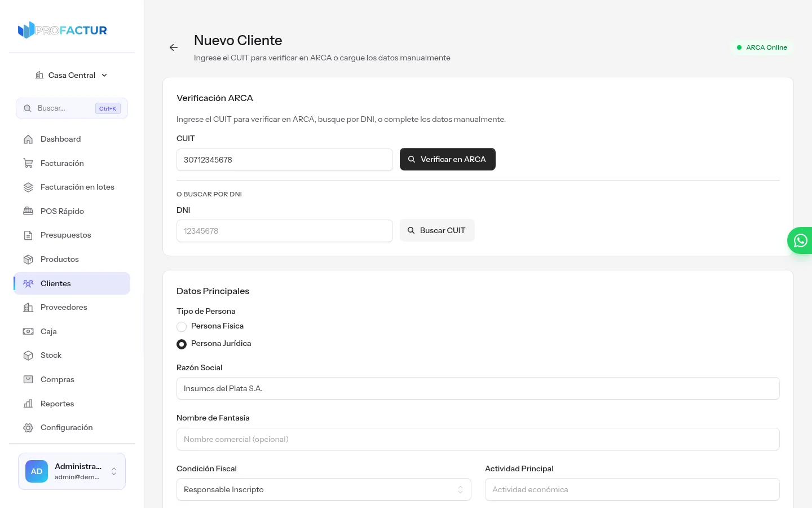
Task: Click the search magnifier icon in sidebar
Action: point(27,108)
